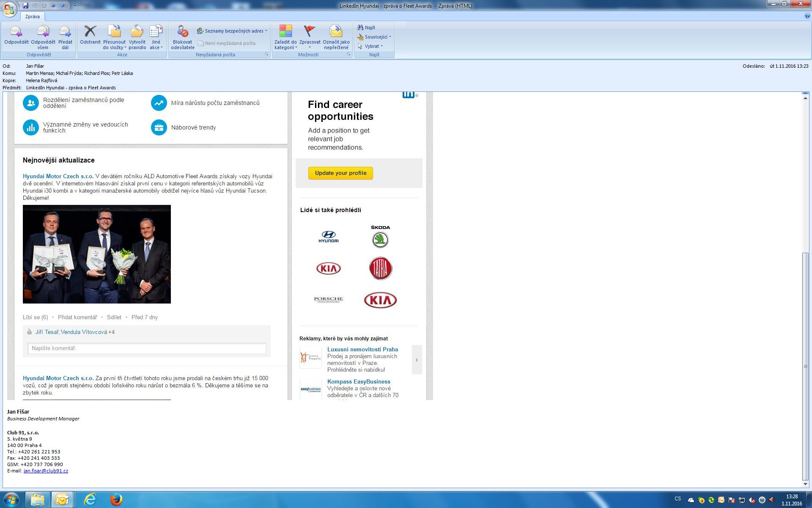Screen dimensions: 812x508
Task: Click Není nevyžádaná pošta button
Action: [x=226, y=43]
